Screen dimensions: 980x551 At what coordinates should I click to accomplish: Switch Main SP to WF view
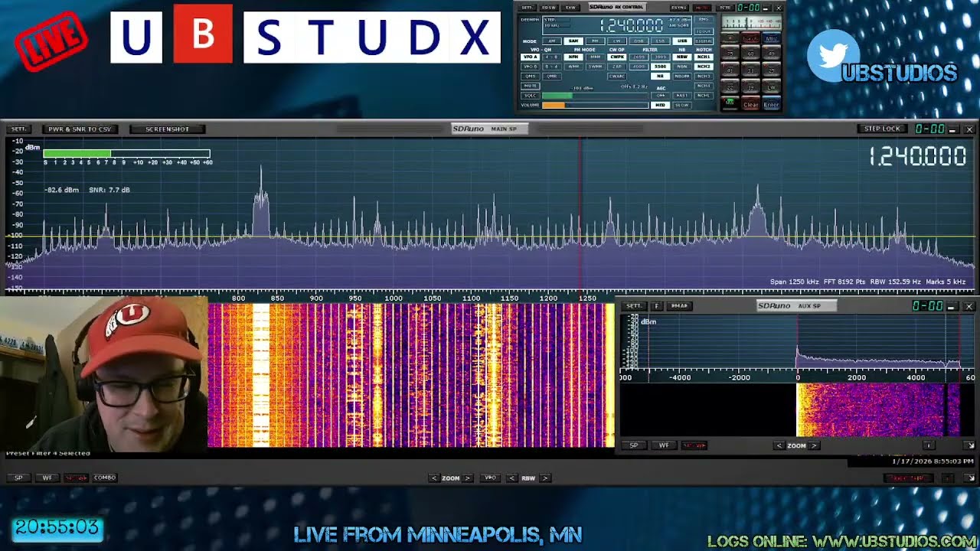pos(47,478)
